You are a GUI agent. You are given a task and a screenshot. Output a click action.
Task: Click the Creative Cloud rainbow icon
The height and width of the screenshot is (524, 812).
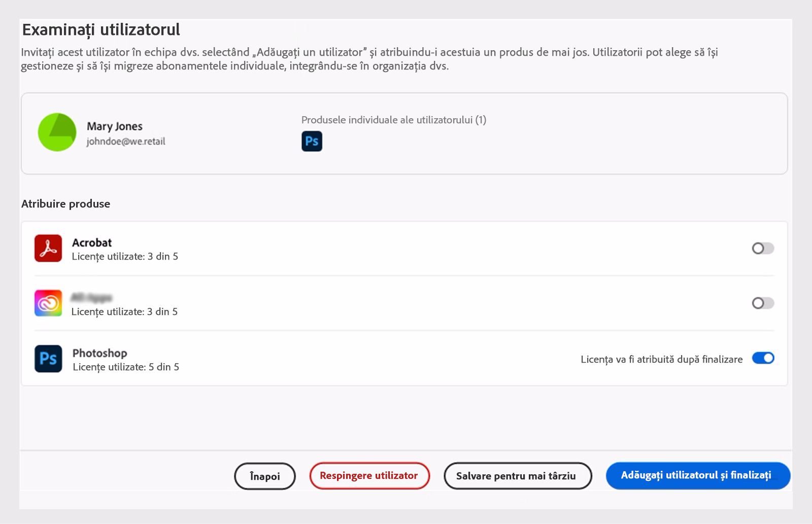point(48,303)
